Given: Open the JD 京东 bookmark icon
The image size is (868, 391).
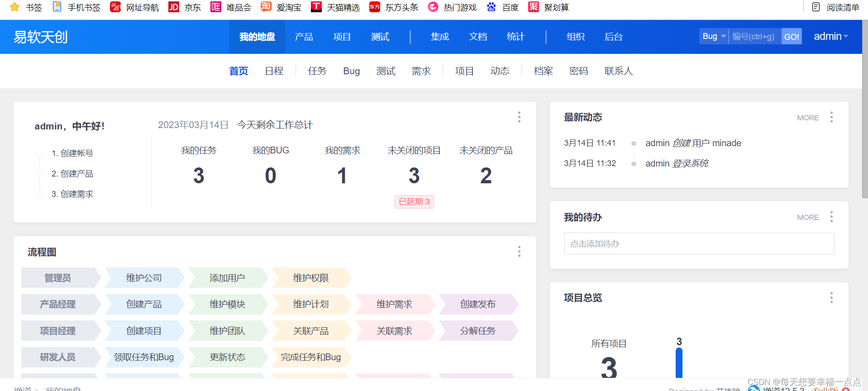Looking at the screenshot, I should [x=173, y=7].
